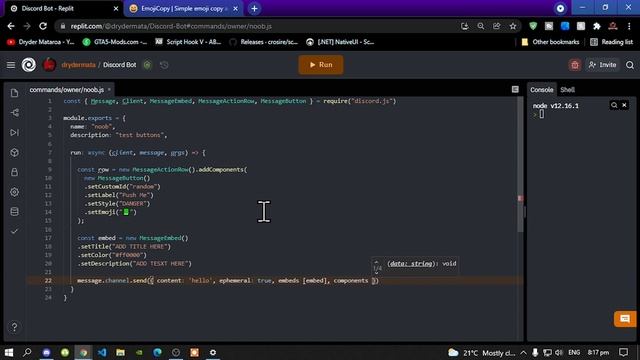Click the red gift icon in header
This screenshot has height=360, width=640.
pos(575,65)
